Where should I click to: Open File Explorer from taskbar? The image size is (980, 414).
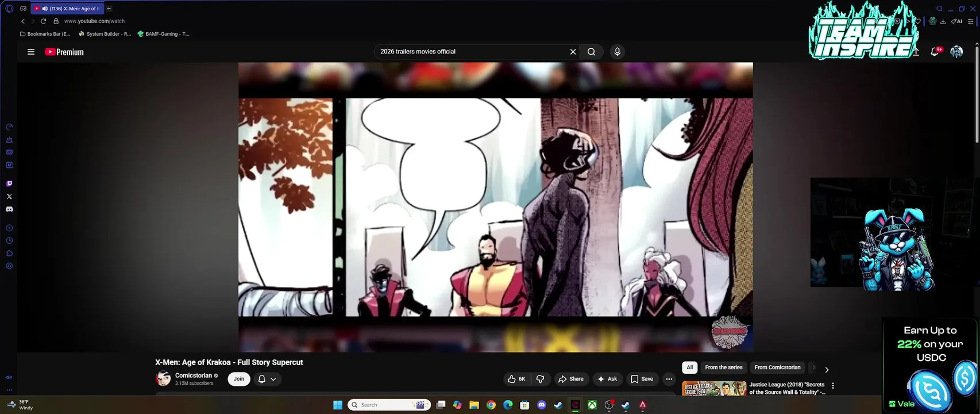(x=474, y=405)
